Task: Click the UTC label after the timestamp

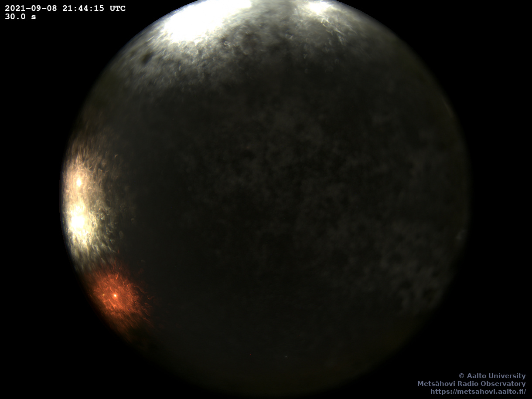Action: pyautogui.click(x=117, y=8)
